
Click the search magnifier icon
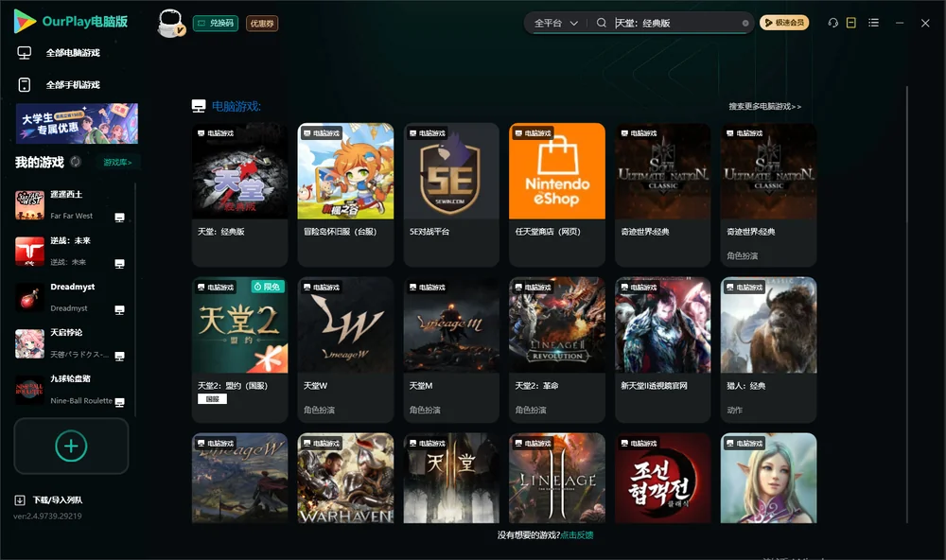[x=602, y=23]
